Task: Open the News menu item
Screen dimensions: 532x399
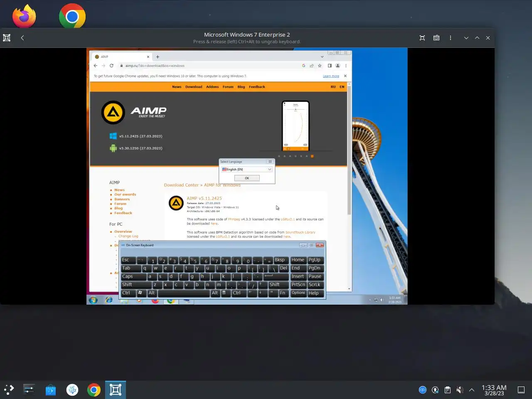Action: [177, 87]
